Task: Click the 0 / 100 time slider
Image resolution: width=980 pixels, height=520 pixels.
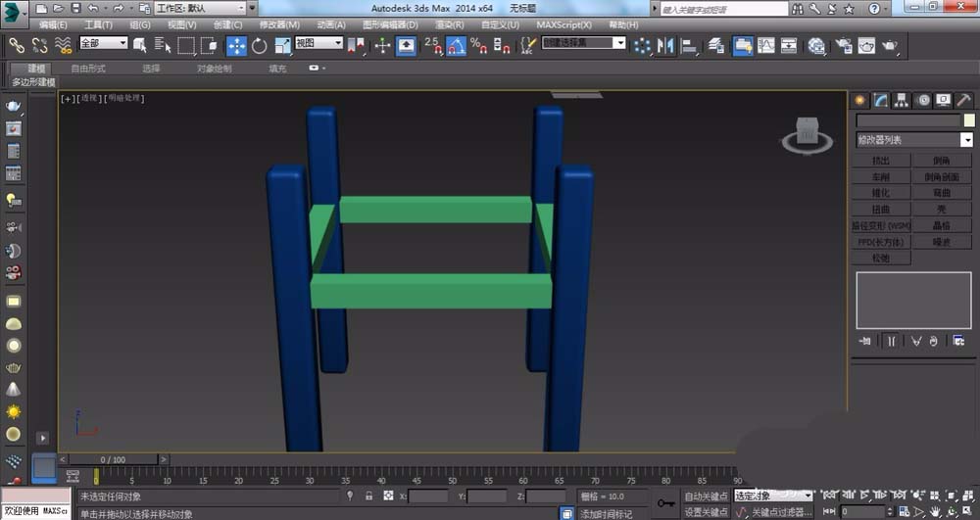Action: click(112, 459)
